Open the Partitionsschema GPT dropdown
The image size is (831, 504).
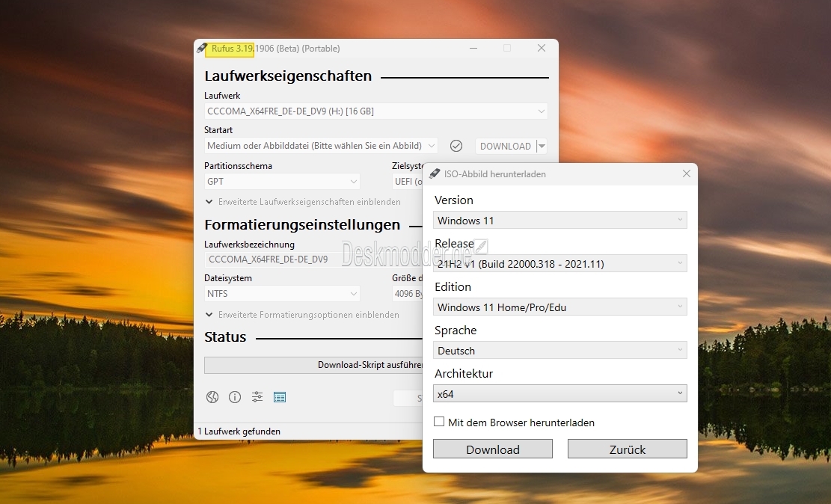coord(282,181)
